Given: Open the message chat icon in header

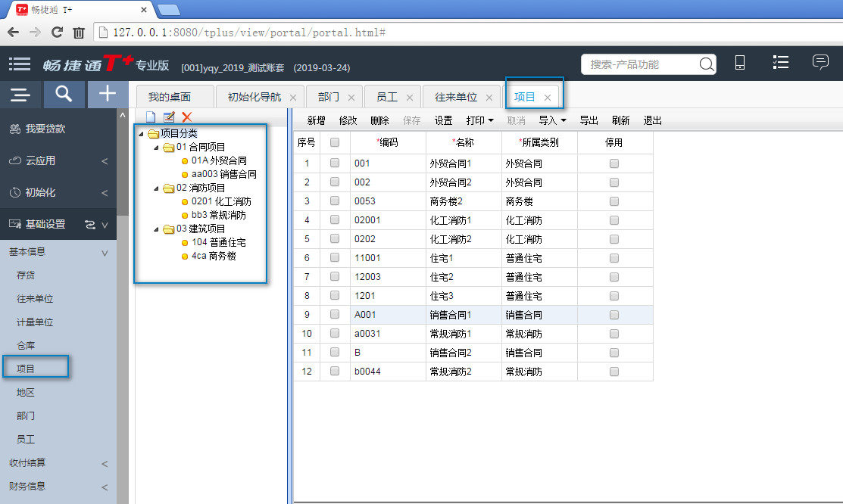Looking at the screenshot, I should [820, 63].
